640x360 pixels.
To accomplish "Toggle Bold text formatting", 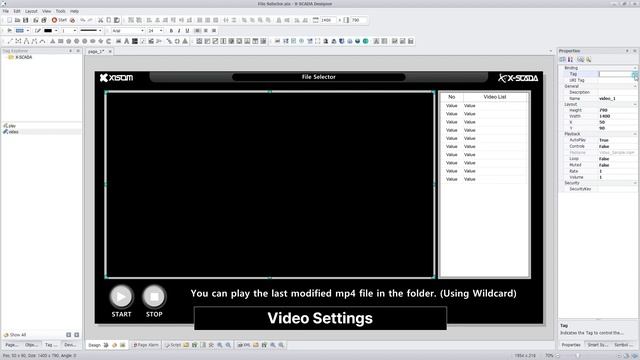I will click(x=171, y=31).
